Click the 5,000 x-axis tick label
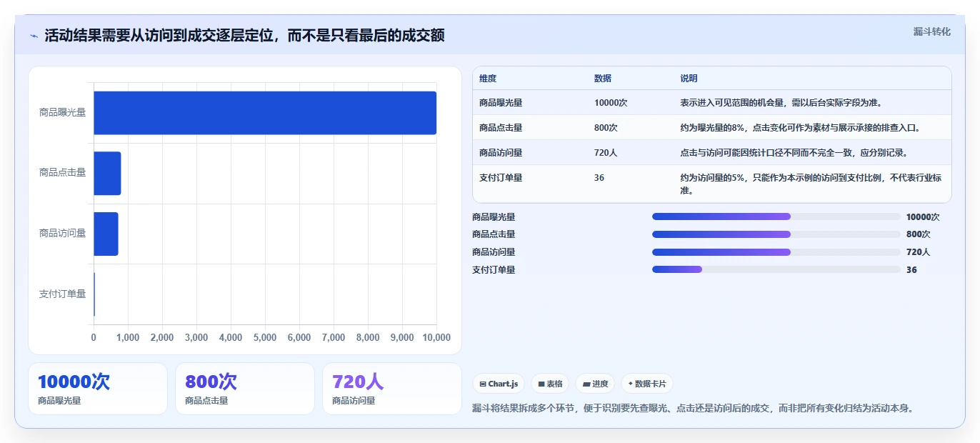980x443 pixels. [x=265, y=337]
